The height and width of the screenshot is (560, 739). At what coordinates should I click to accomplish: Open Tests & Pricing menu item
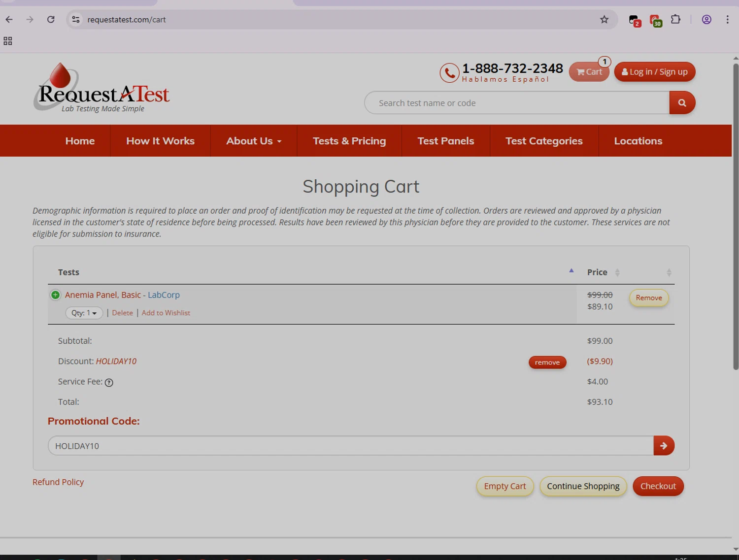pyautogui.click(x=349, y=141)
